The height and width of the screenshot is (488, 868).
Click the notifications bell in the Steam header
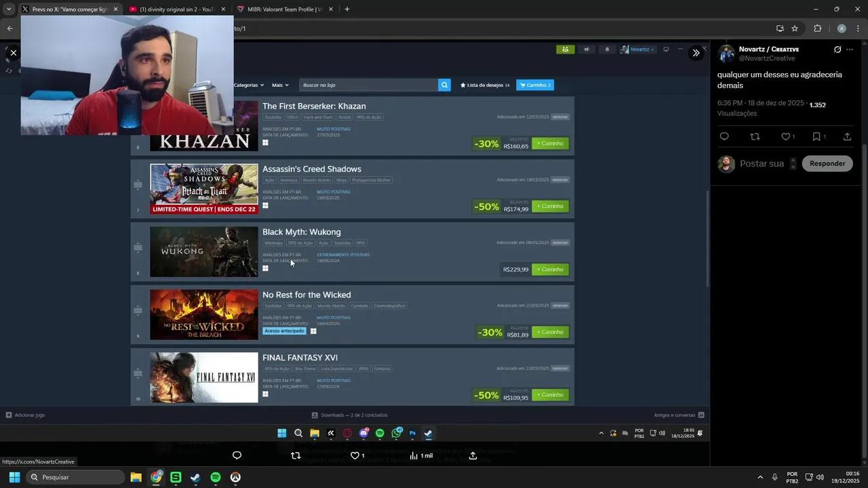(x=606, y=49)
